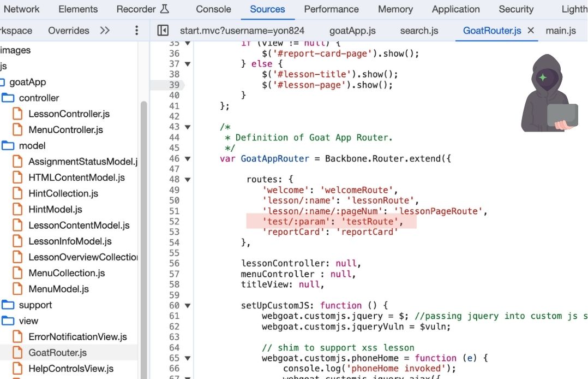Image resolution: width=588 pixels, height=379 pixels.
Task: Select the support folder icon
Action: pos(8,305)
